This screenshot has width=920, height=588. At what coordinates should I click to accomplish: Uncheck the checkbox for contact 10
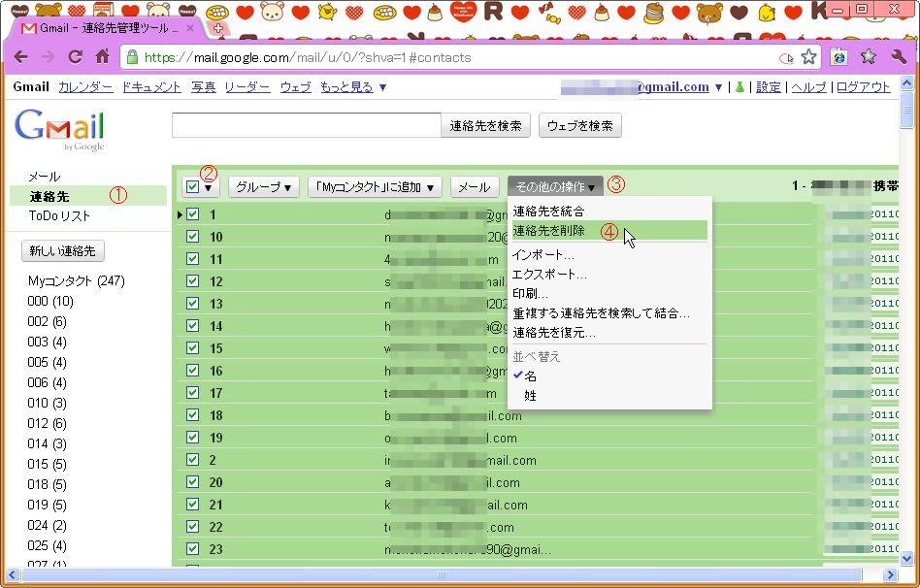coord(192,237)
